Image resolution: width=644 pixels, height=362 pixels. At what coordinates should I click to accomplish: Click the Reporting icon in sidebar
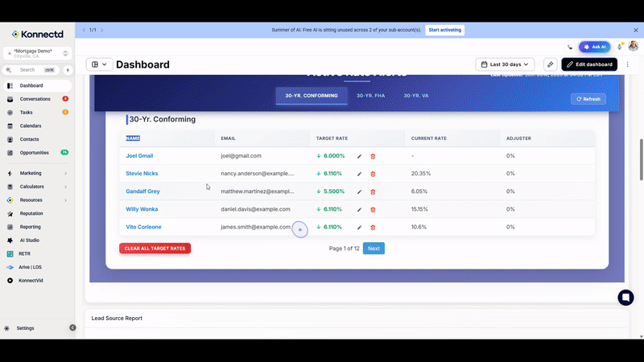tap(10, 227)
